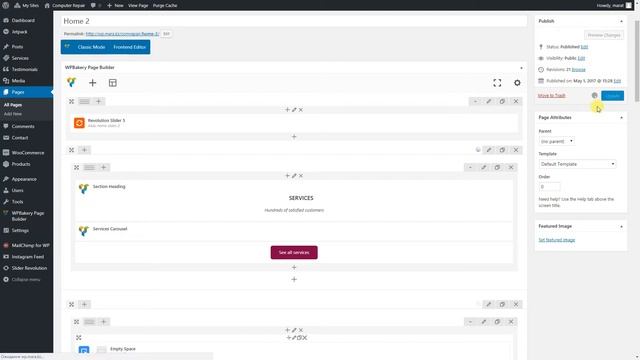Open layout icon of Section Heading inner row
Screen dimensions: 640x360
89,167
